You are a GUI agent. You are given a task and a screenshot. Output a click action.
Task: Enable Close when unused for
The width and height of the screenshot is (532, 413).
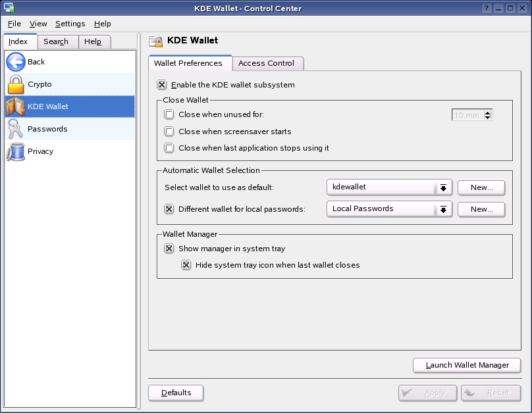(169, 114)
